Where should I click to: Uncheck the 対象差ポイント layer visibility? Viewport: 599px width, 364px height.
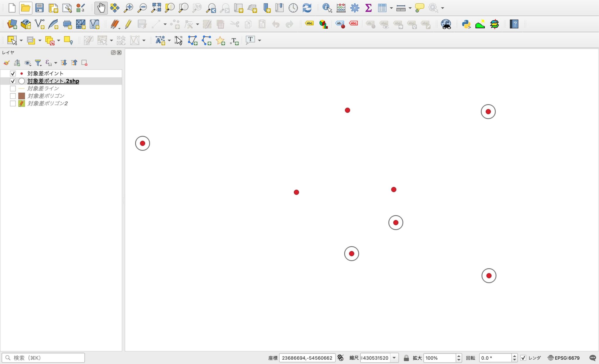13,74
